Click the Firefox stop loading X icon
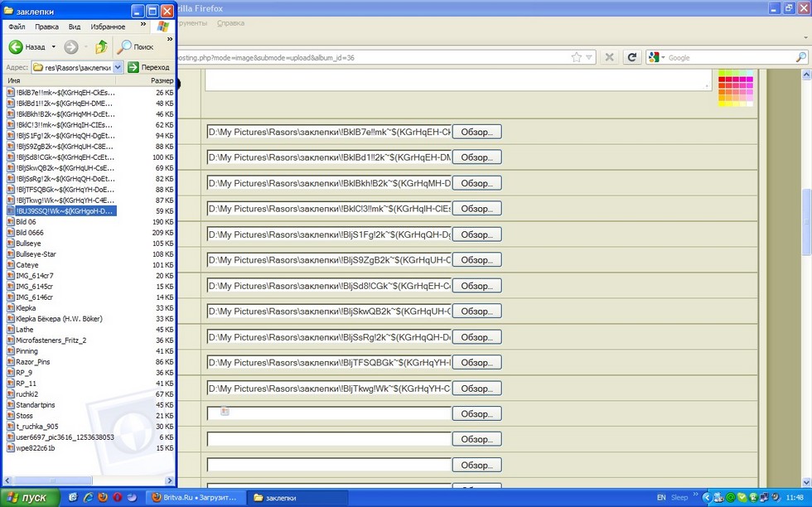Screen dimensions: 812x507 point(609,57)
